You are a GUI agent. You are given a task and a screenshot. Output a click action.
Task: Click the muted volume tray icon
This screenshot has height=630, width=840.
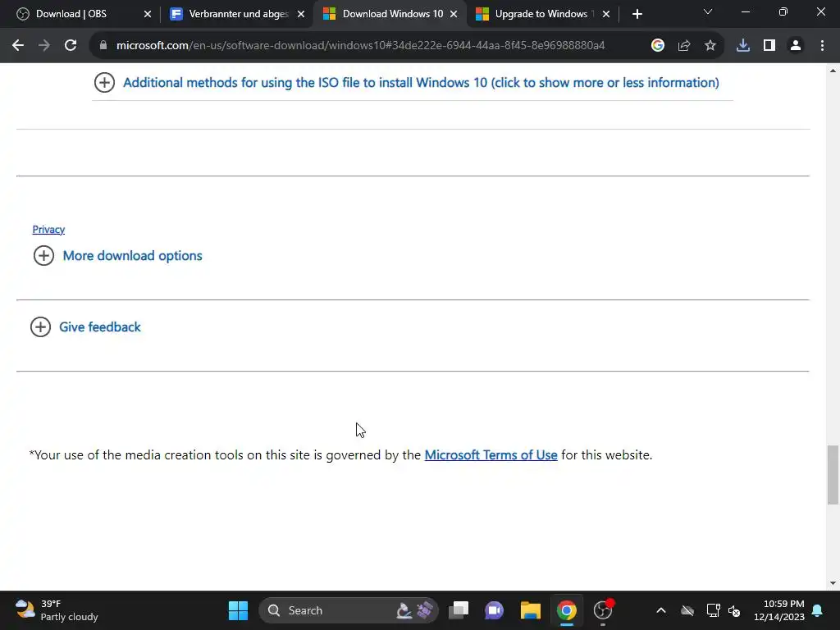(x=734, y=610)
